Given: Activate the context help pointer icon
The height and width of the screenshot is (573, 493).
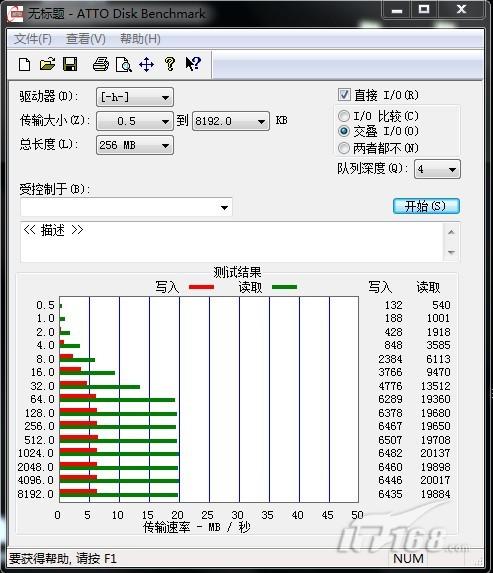Looking at the screenshot, I should 193,64.
